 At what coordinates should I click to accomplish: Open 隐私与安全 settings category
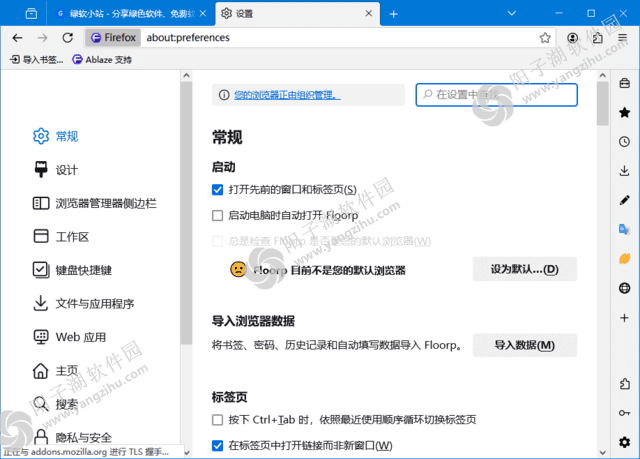(72, 437)
